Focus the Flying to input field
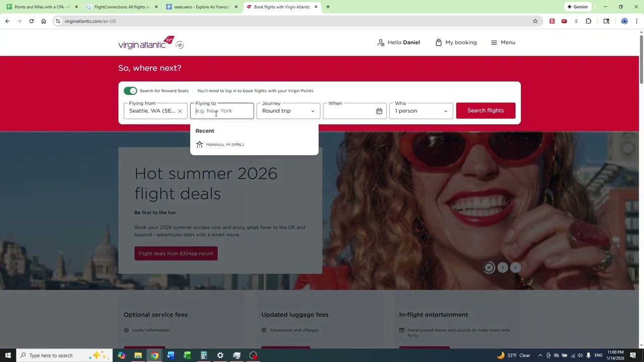644x362 pixels. 222,111
